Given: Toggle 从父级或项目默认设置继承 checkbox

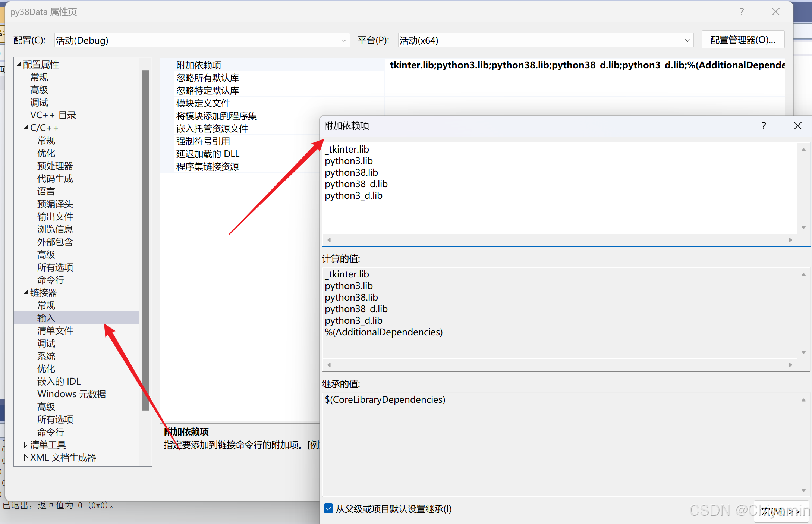Looking at the screenshot, I should [328, 508].
